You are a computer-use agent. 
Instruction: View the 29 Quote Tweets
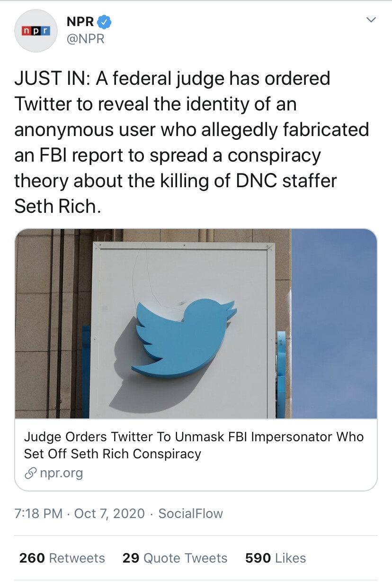(x=175, y=558)
